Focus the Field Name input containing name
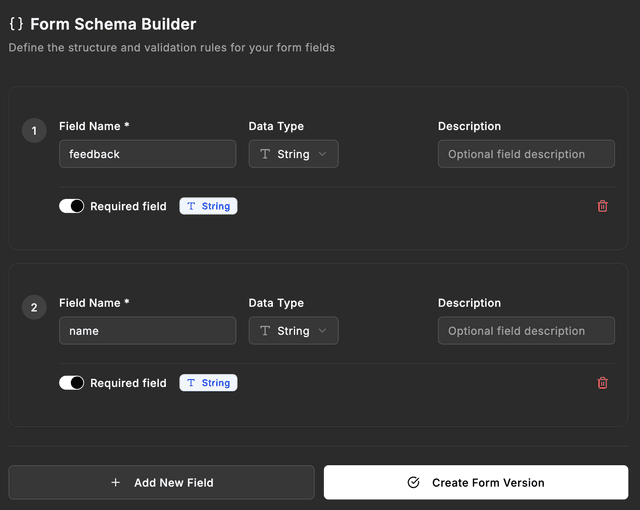 coord(148,330)
